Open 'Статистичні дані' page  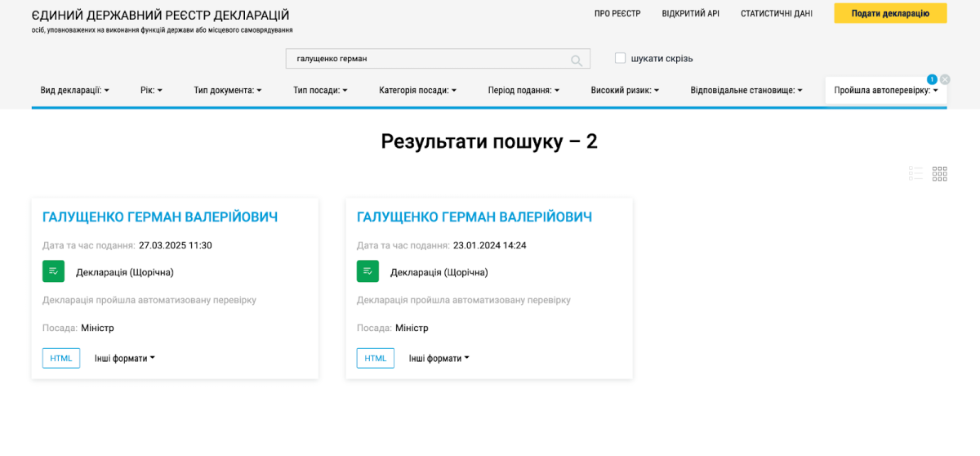[x=776, y=14]
